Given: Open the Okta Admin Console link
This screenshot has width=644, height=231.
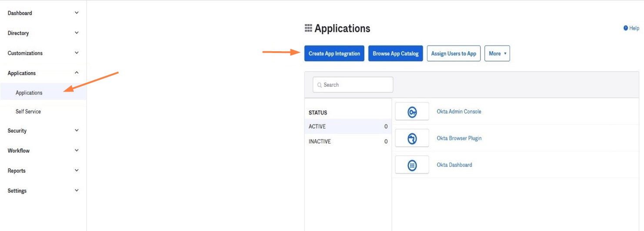Looking at the screenshot, I should 459,112.
